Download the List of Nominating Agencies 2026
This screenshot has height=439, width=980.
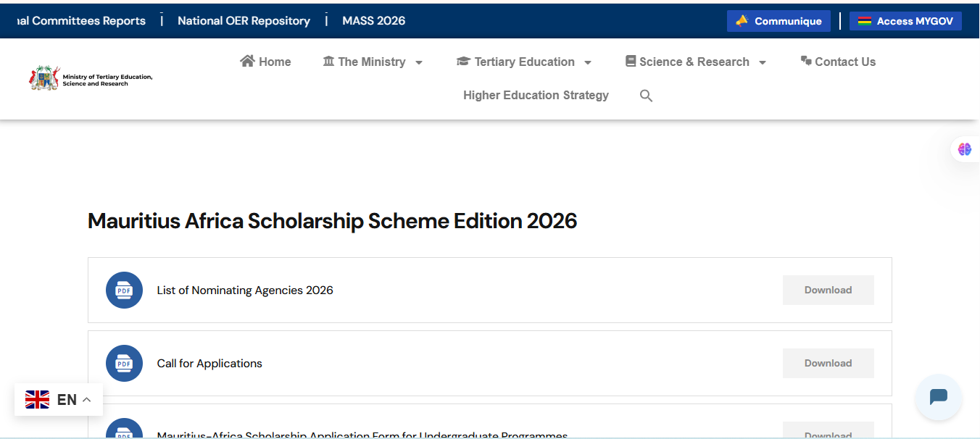tap(828, 290)
